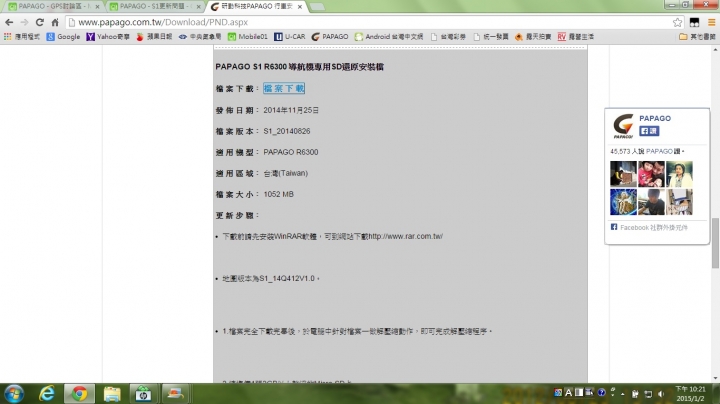Click the highlighted file download link
Image resolution: width=720 pixels, height=404 pixels.
coord(284,88)
